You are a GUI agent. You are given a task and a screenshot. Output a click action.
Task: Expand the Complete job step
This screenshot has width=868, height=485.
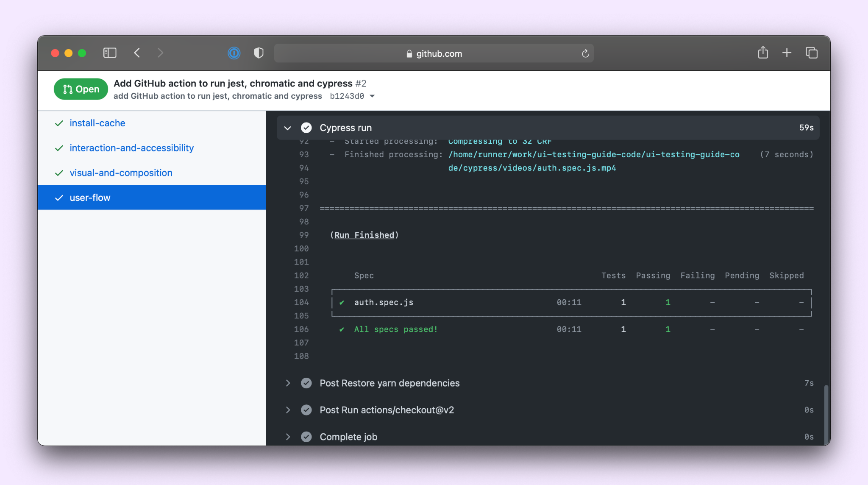click(288, 437)
